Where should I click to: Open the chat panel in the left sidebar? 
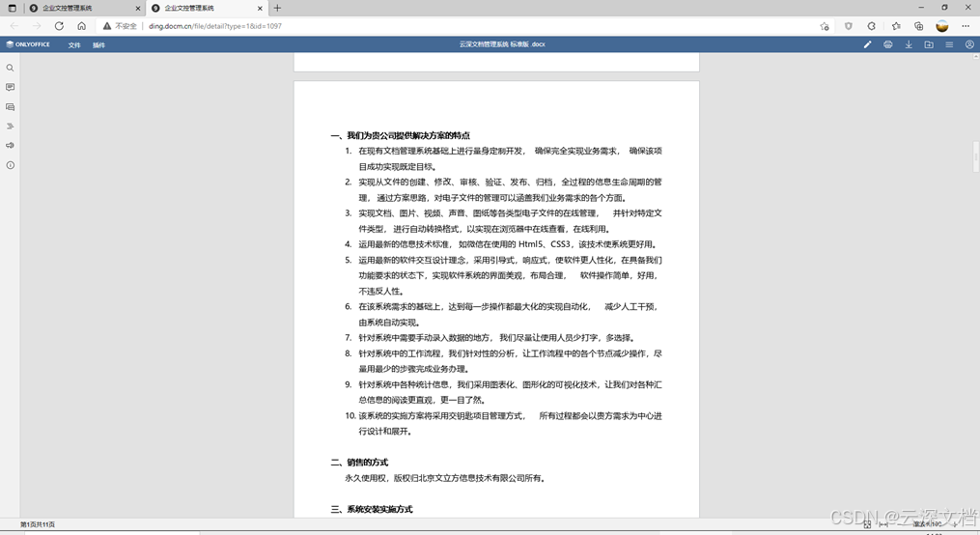pyautogui.click(x=10, y=107)
